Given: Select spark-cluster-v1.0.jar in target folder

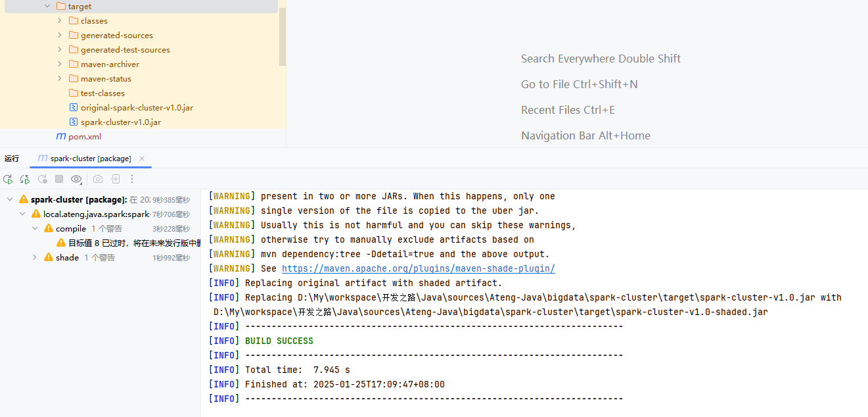Looking at the screenshot, I should point(120,122).
